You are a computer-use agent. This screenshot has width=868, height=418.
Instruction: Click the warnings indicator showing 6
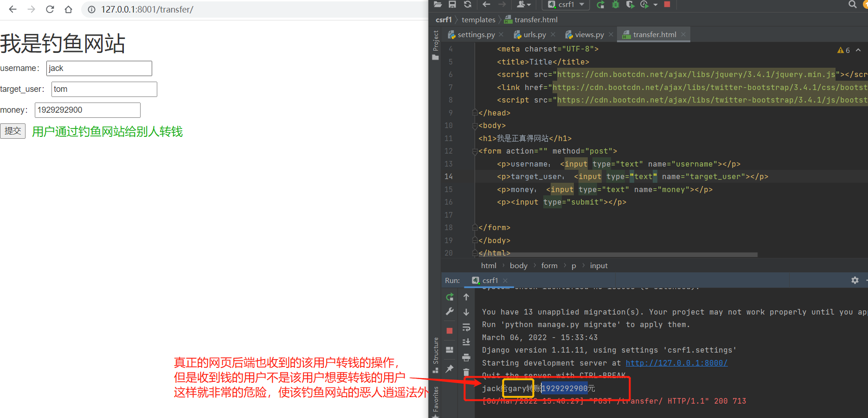843,50
